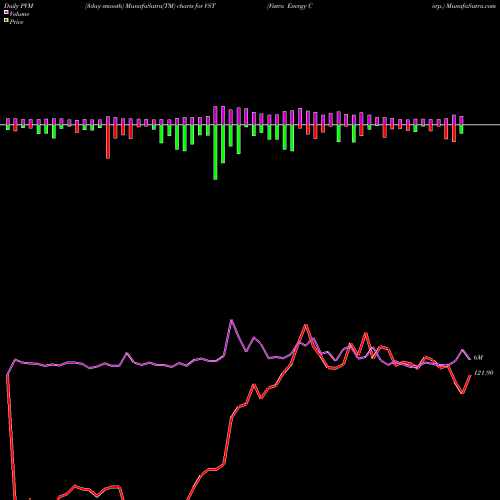The height and width of the screenshot is (500, 500).
Task: Click the 'orp.) MunafaSutra.com' text
Action: tap(464, 6)
